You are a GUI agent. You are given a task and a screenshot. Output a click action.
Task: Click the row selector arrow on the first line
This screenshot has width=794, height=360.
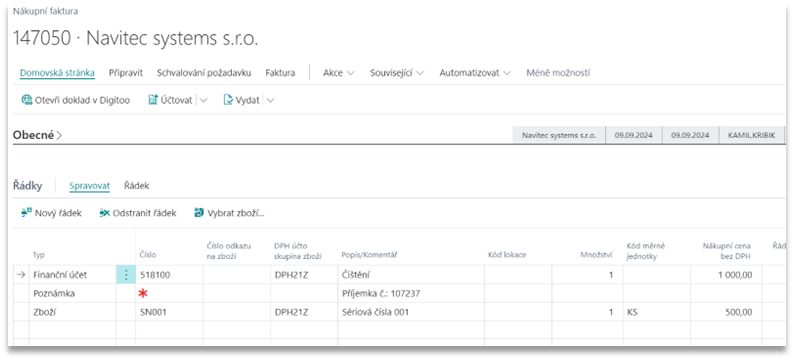(21, 275)
